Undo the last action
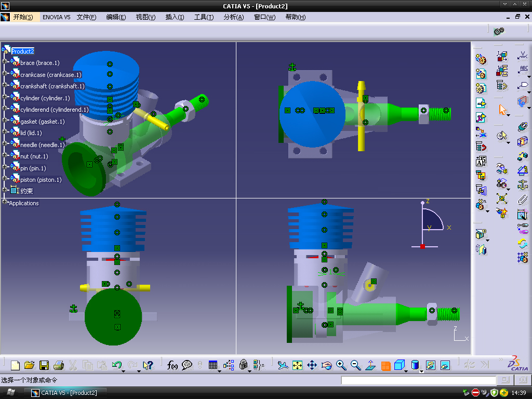Viewport: 532px width, 399px height. tap(117, 365)
